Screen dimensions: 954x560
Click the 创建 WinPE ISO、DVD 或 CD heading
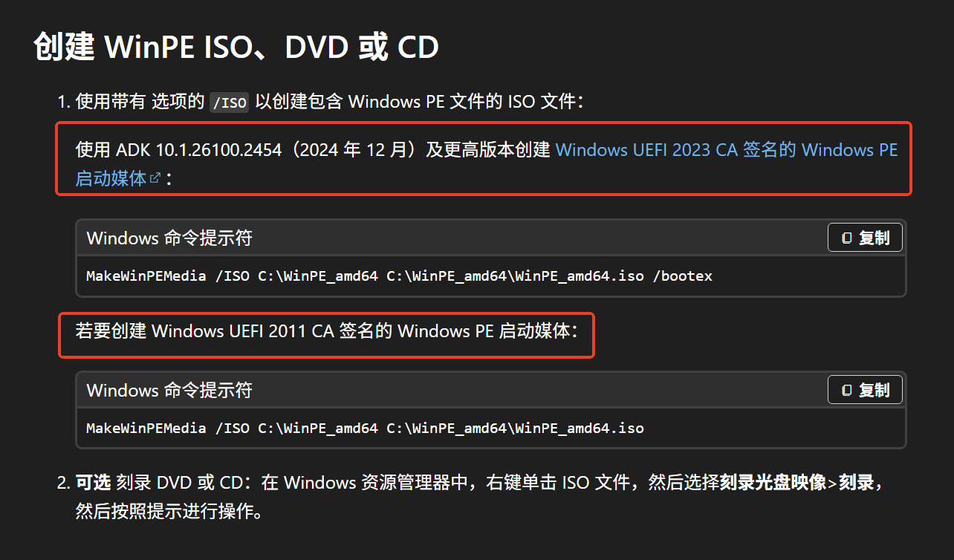(236, 48)
